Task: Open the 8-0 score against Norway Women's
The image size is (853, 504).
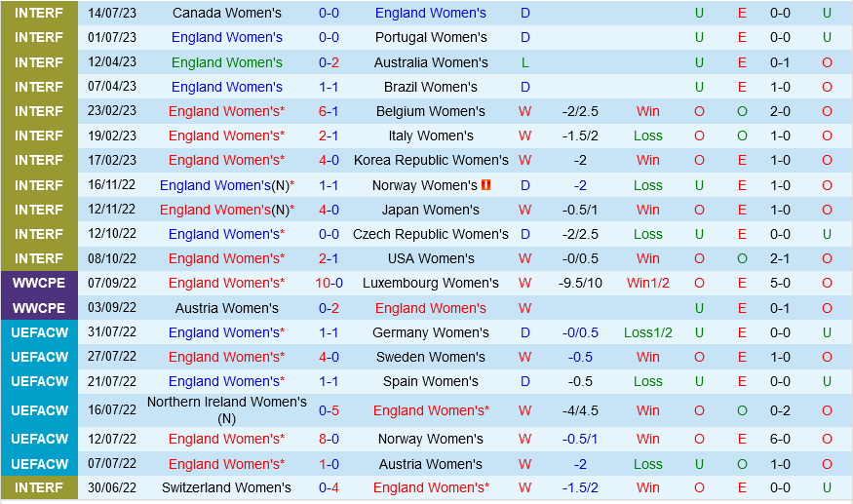Action: tap(329, 439)
